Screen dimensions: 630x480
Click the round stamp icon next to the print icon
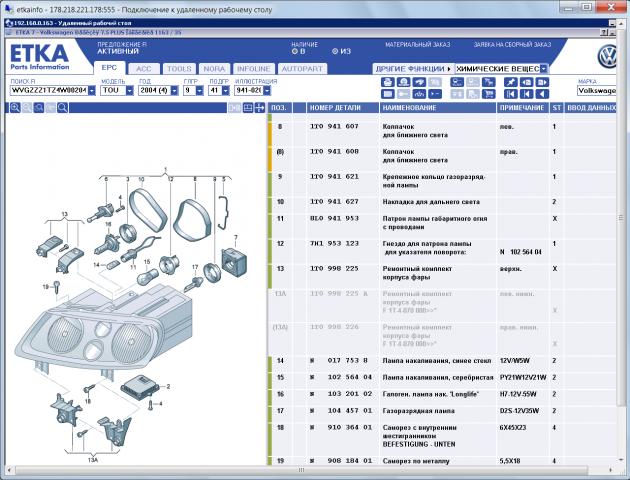click(x=403, y=82)
